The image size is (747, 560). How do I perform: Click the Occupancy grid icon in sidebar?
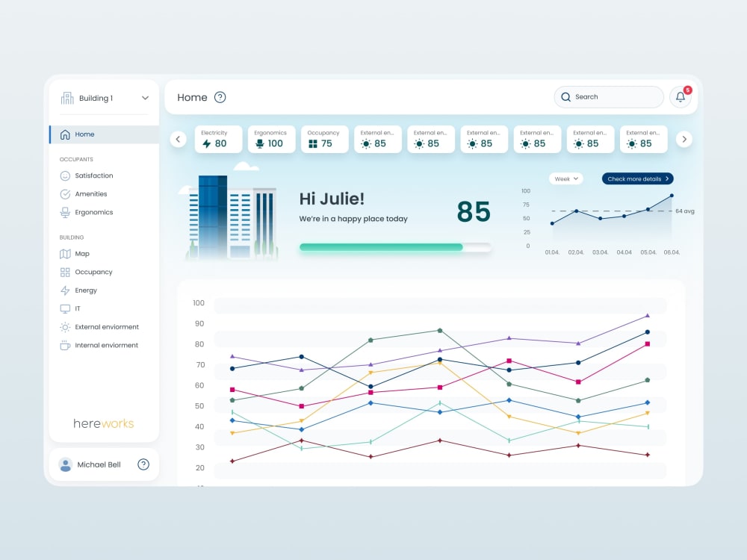tap(65, 272)
